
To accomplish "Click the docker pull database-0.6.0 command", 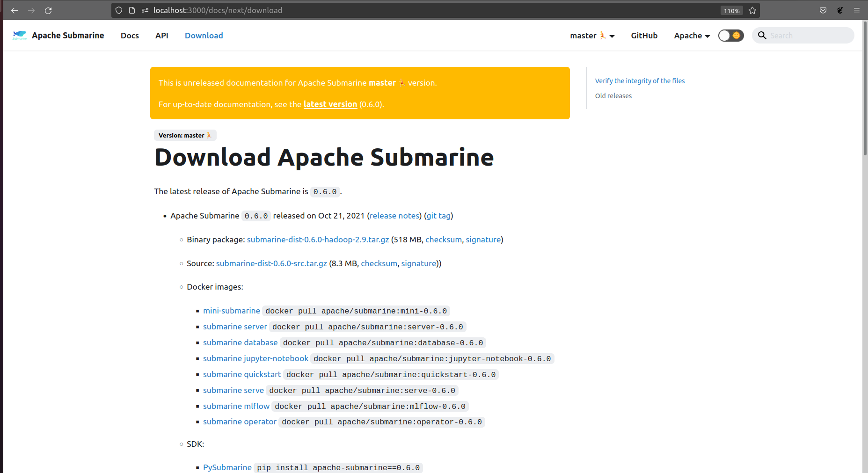I will (383, 343).
